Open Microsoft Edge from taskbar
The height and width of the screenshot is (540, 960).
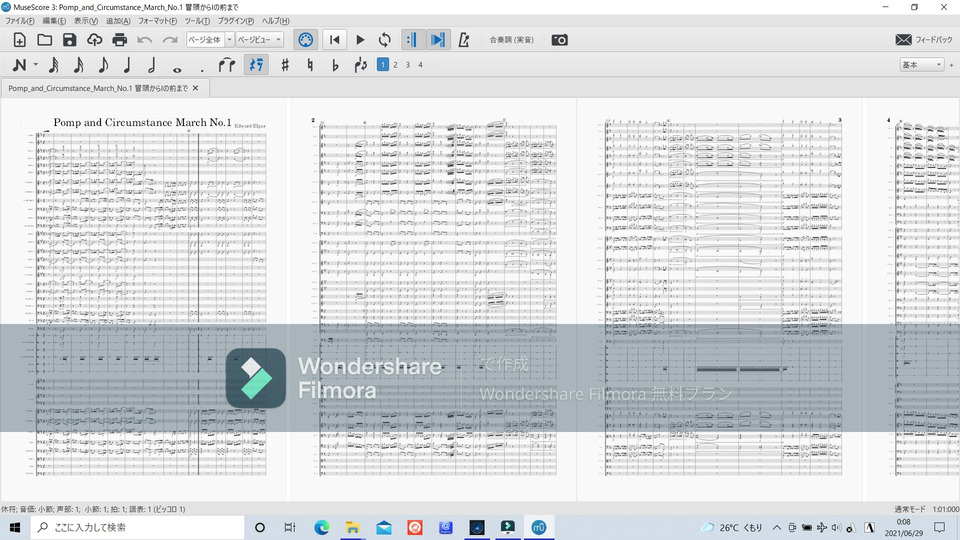(321, 527)
